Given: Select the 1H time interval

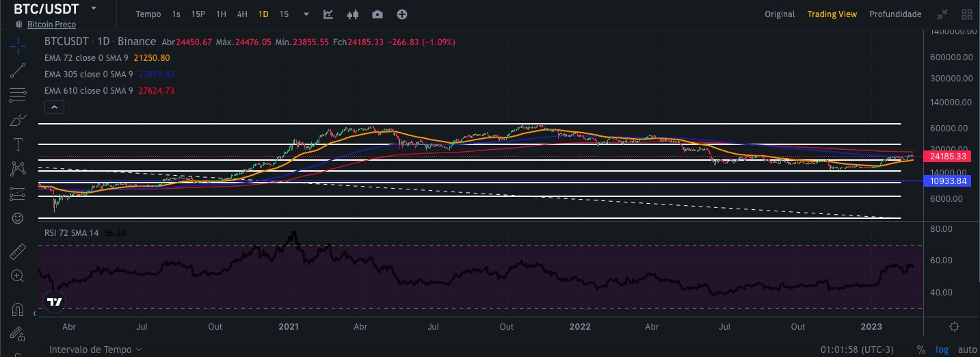Looking at the screenshot, I should 221,14.
